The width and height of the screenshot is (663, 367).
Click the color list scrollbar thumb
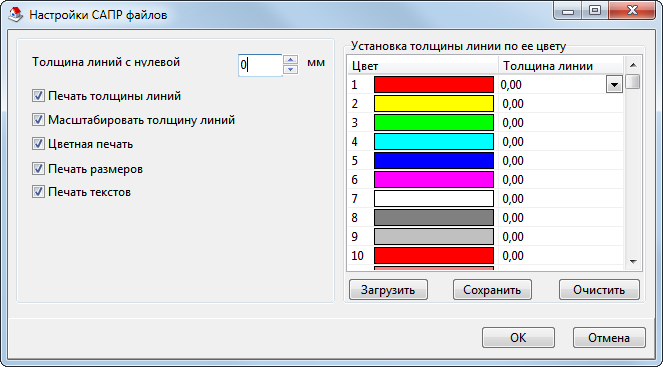click(x=633, y=81)
